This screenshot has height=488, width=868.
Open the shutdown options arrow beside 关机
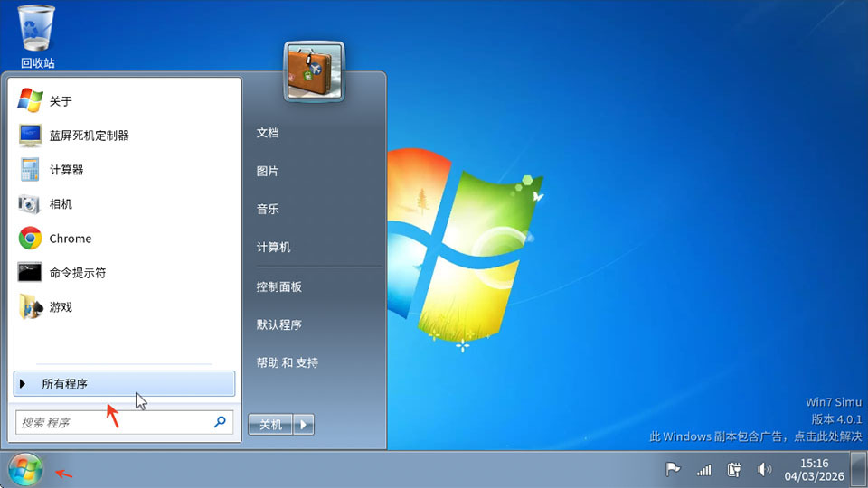[304, 425]
